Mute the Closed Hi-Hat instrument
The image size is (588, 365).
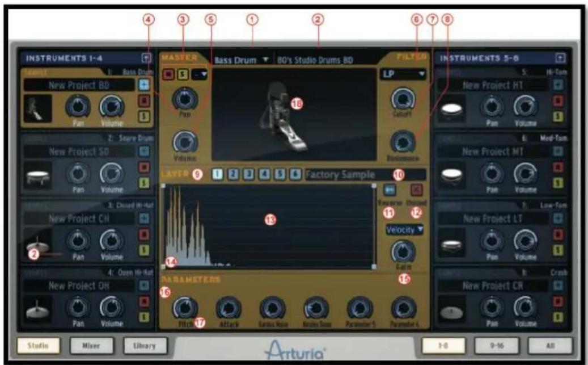(x=144, y=234)
